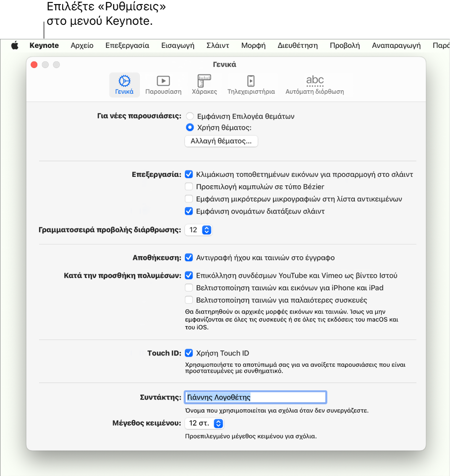The width and height of the screenshot is (450, 476).
Task: Toggle Κλιμάκωση τοποθετημένων εικόνων checkbox
Action: coord(189,174)
